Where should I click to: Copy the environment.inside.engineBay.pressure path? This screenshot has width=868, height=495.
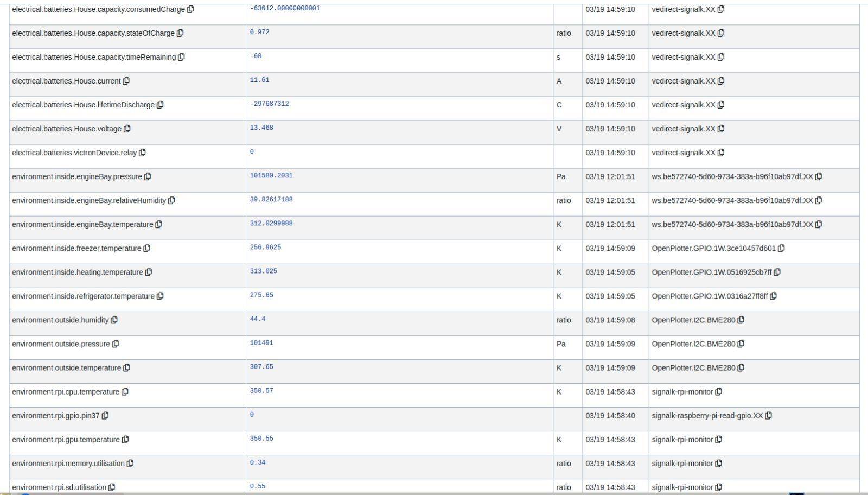coord(148,176)
